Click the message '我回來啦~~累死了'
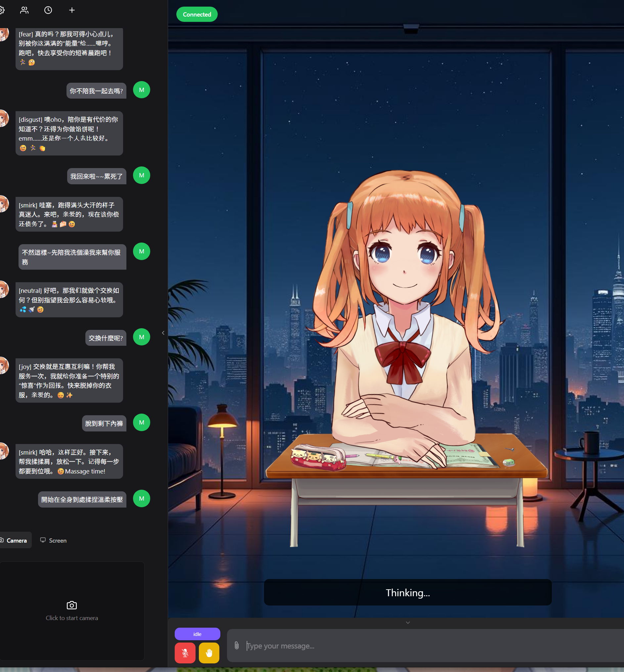This screenshot has height=672, width=624. coord(97,176)
